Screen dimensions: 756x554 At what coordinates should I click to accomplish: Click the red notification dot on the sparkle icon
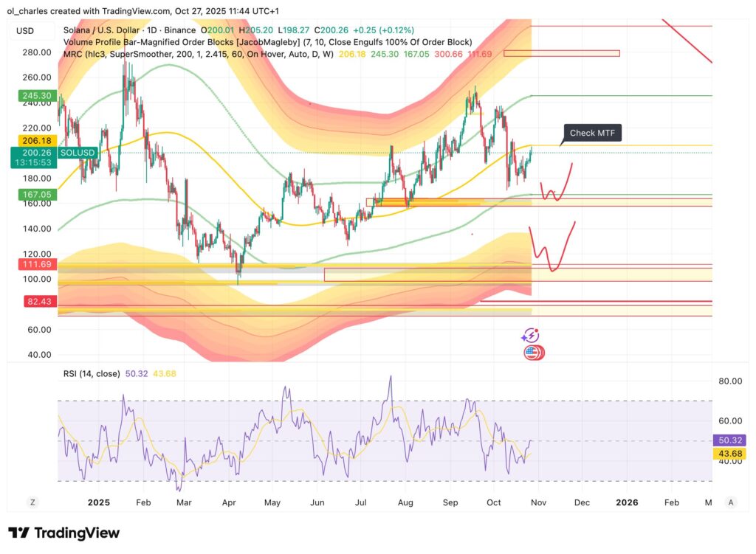click(537, 330)
